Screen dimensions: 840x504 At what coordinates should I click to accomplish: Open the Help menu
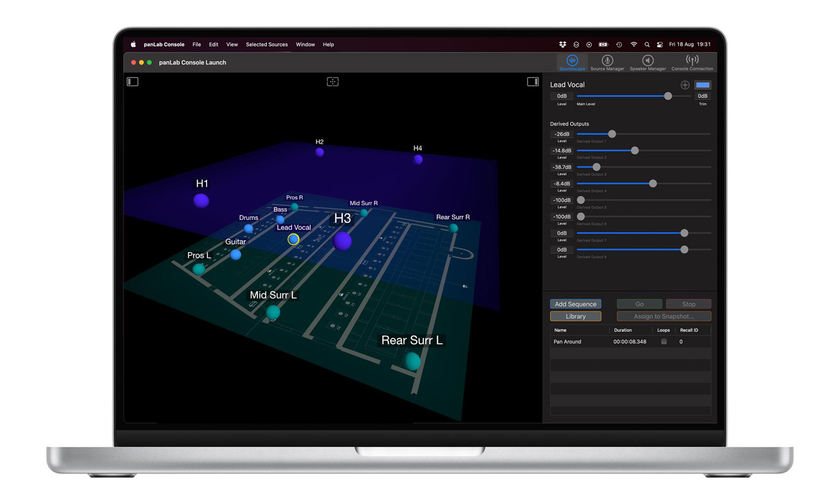pyautogui.click(x=328, y=44)
